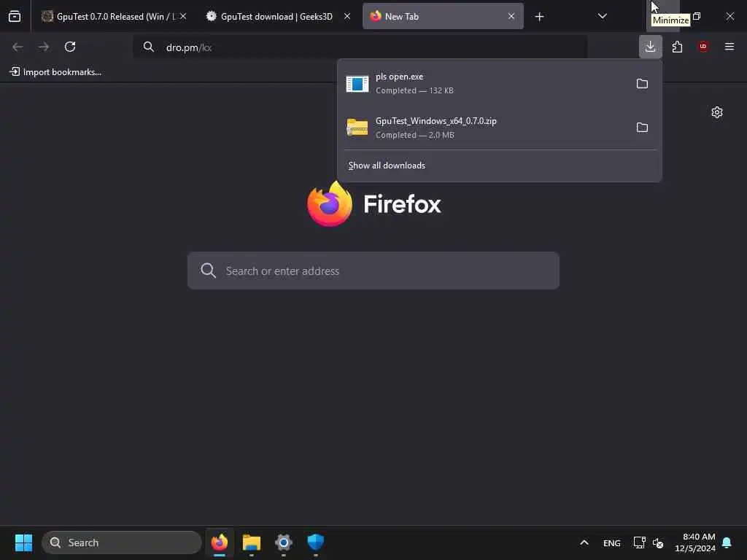
Task: Open a new tab with plus button
Action: [x=539, y=17]
